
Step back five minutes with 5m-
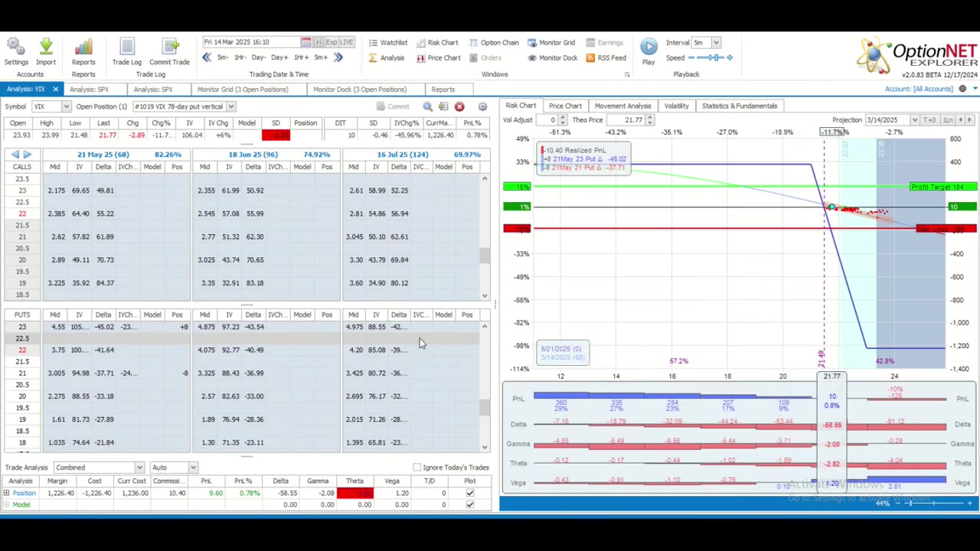[222, 57]
